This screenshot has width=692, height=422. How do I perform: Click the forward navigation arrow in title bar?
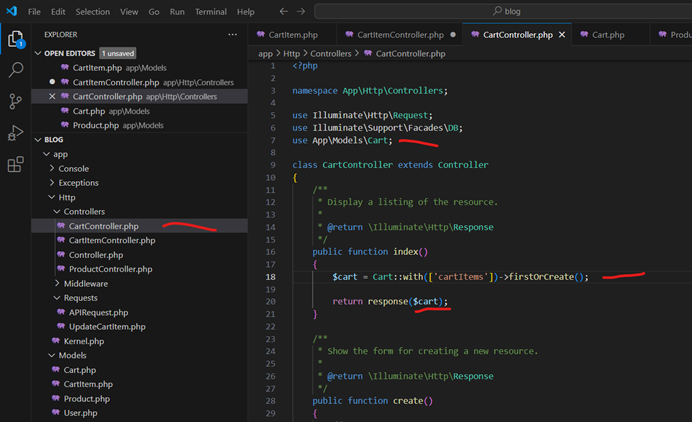302,12
